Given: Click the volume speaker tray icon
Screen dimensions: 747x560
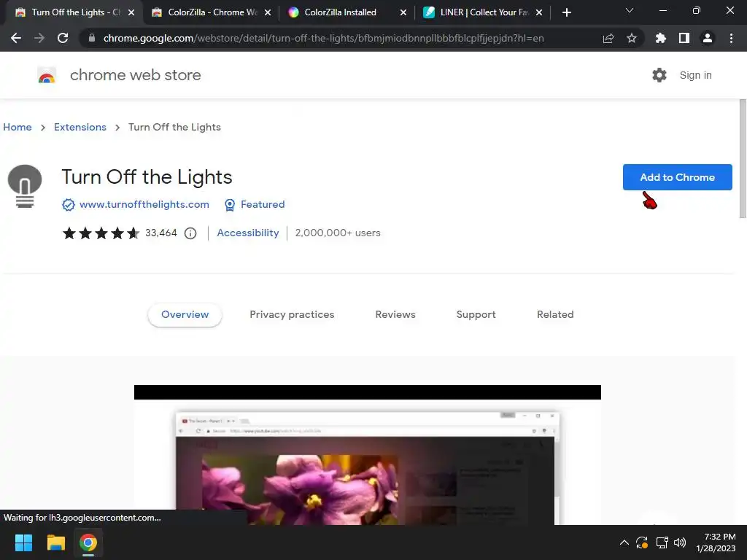Looking at the screenshot, I should tap(680, 542).
